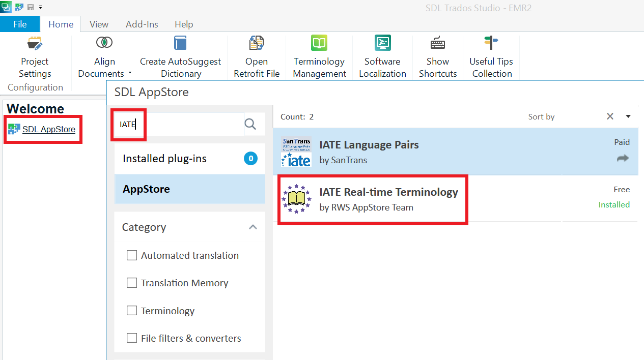Viewport: 644px width, 360px height.
Task: Switch to the Home ribbon tab
Action: 61,24
